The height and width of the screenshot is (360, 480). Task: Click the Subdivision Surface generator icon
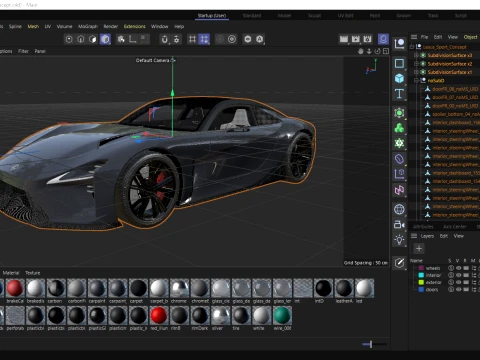pyautogui.click(x=399, y=113)
